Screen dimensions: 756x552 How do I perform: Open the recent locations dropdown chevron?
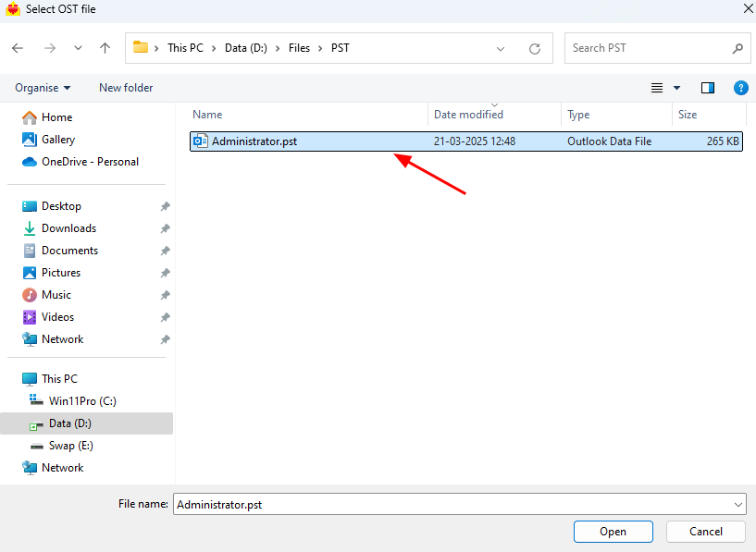tap(78, 48)
